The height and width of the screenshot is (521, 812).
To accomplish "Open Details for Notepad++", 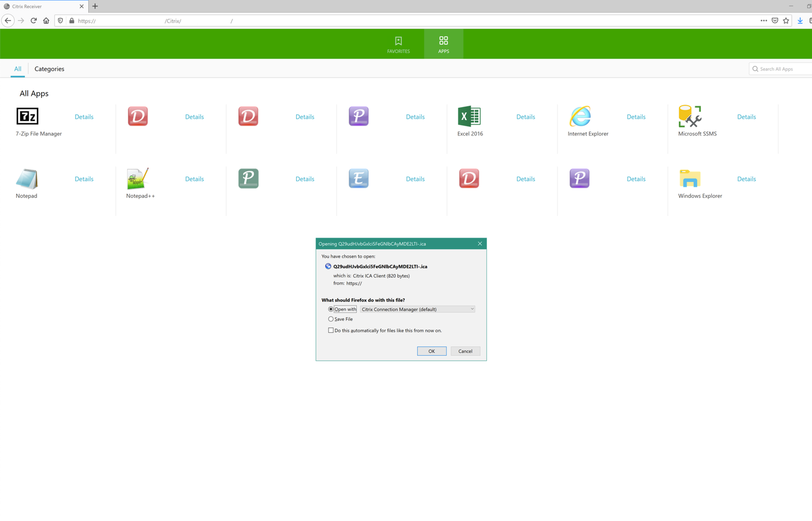I will [x=194, y=179].
